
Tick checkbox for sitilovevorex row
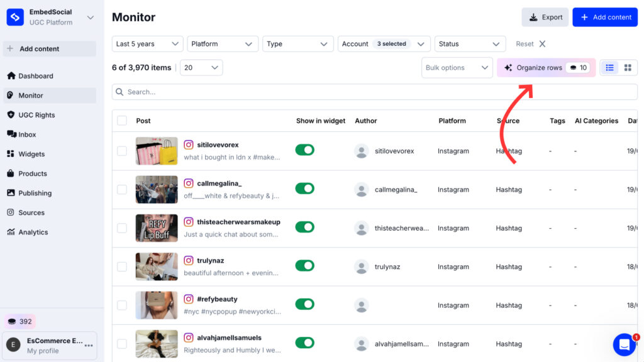[x=122, y=151]
